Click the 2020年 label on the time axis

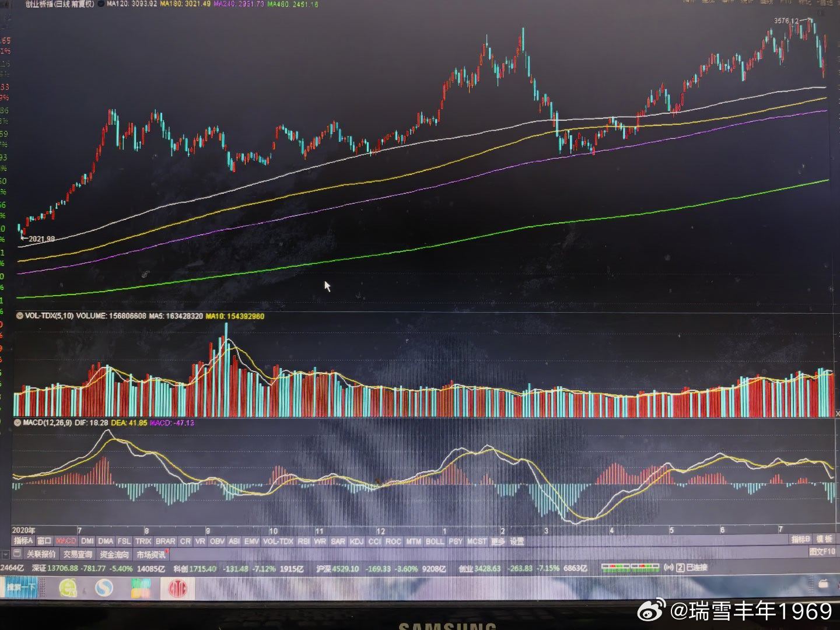point(24,530)
